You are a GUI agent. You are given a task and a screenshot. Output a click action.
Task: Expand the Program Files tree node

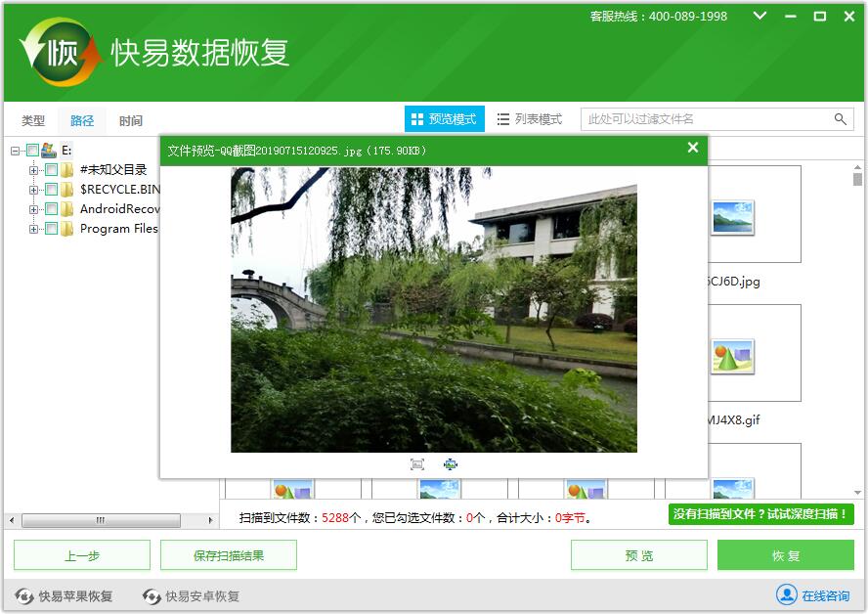33,228
